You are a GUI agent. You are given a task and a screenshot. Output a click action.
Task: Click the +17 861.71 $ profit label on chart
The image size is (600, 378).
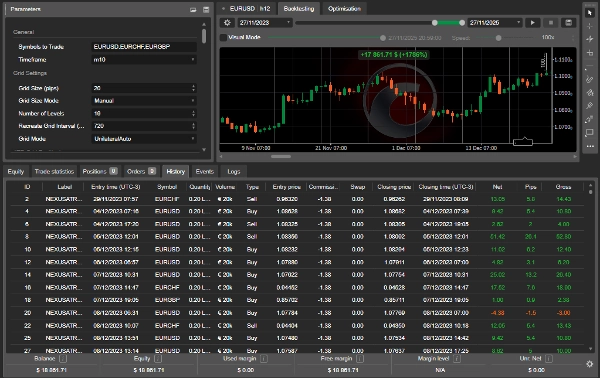click(x=394, y=55)
